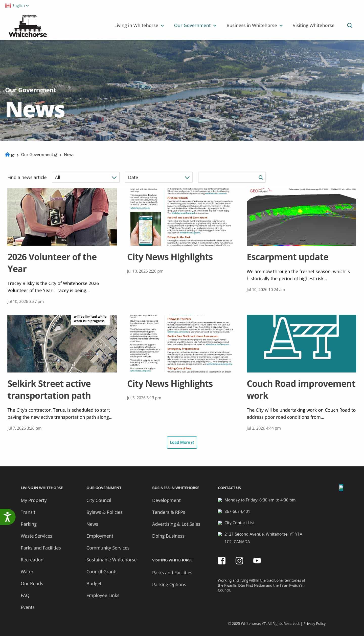
Task: Open City News Highlights dated Jul 3
Action: [170, 384]
